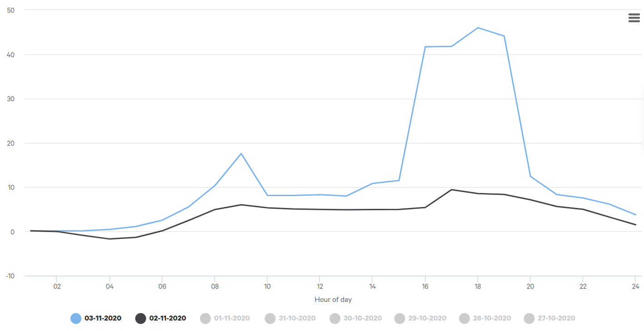This screenshot has height=331, width=644.
Task: Click the grey 31-10-2020 legend circle
Action: (270, 318)
